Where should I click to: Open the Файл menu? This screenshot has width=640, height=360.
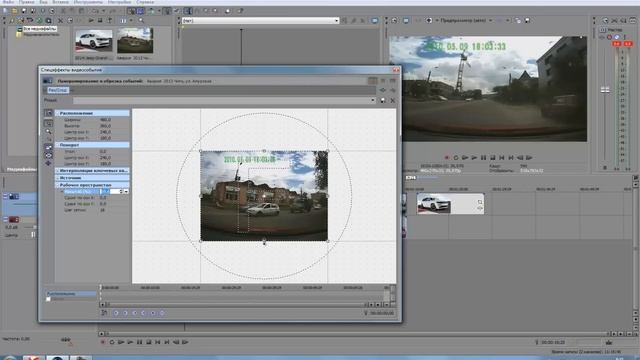coord(8,2)
